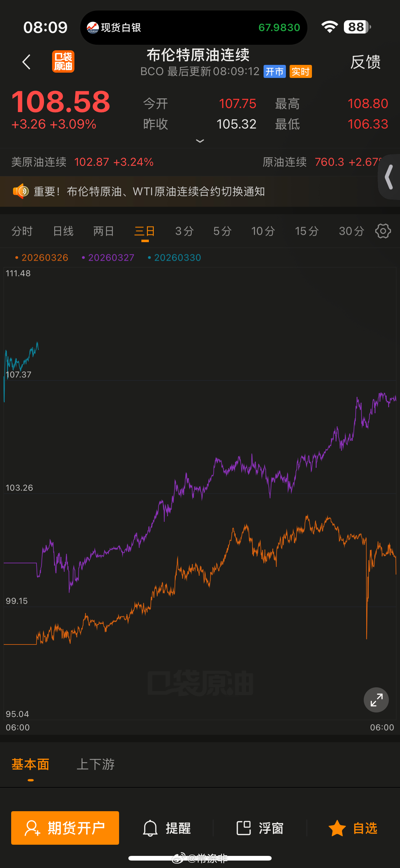Tap the +3.26 +3.09% change value

(54, 124)
